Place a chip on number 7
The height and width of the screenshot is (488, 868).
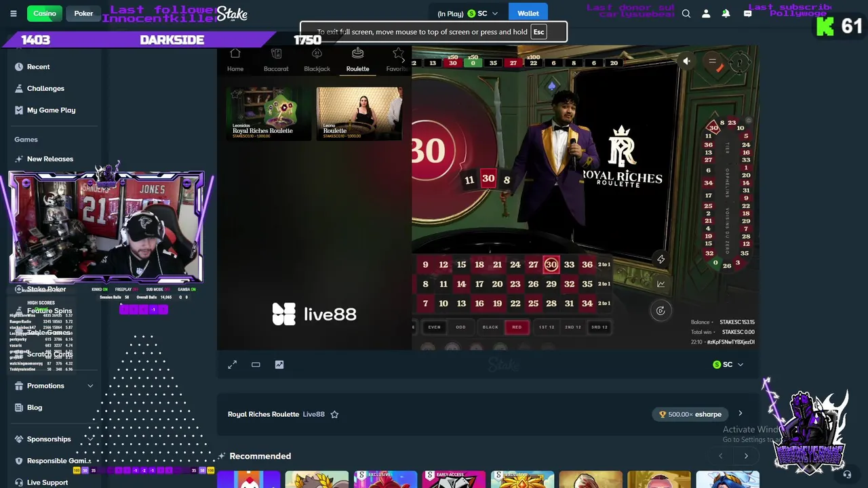coord(425,304)
